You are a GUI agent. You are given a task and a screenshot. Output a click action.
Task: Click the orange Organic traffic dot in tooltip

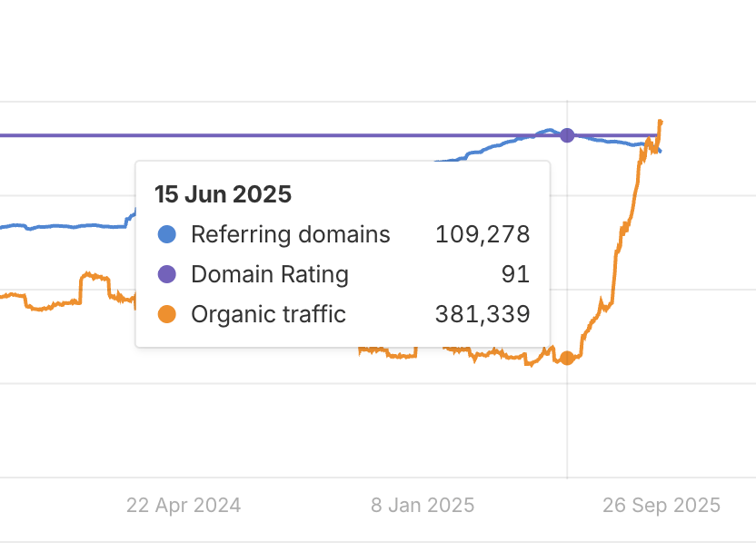pos(167,314)
